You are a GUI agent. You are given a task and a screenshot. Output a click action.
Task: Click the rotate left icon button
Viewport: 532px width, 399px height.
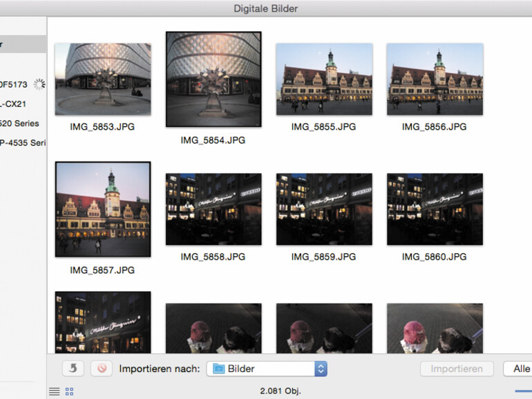point(73,369)
